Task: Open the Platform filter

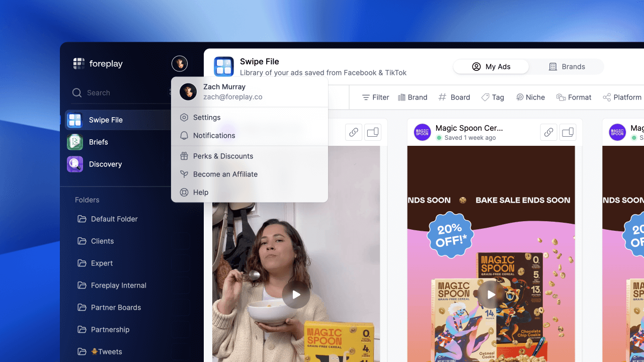Action: click(x=622, y=98)
